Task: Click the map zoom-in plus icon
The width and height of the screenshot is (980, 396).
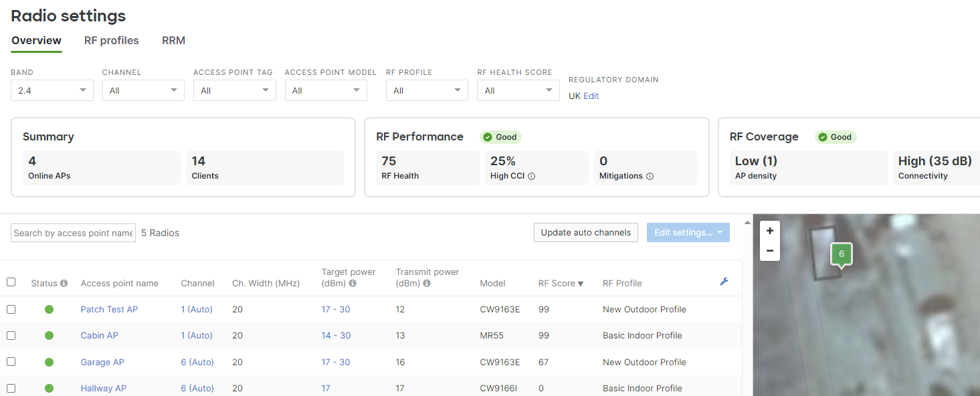Action: (769, 231)
